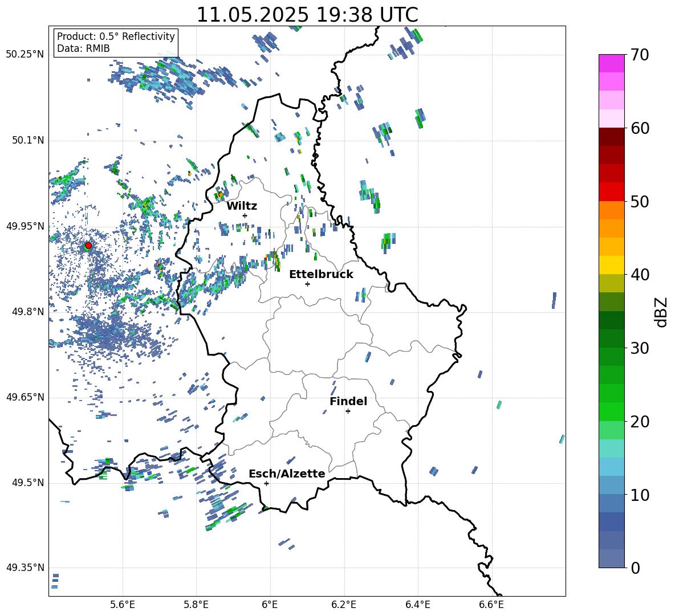Click the 60 dBZ colorbar label

click(x=639, y=128)
